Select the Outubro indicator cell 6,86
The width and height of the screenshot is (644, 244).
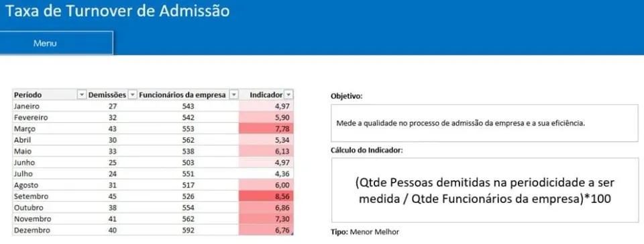[266, 208]
